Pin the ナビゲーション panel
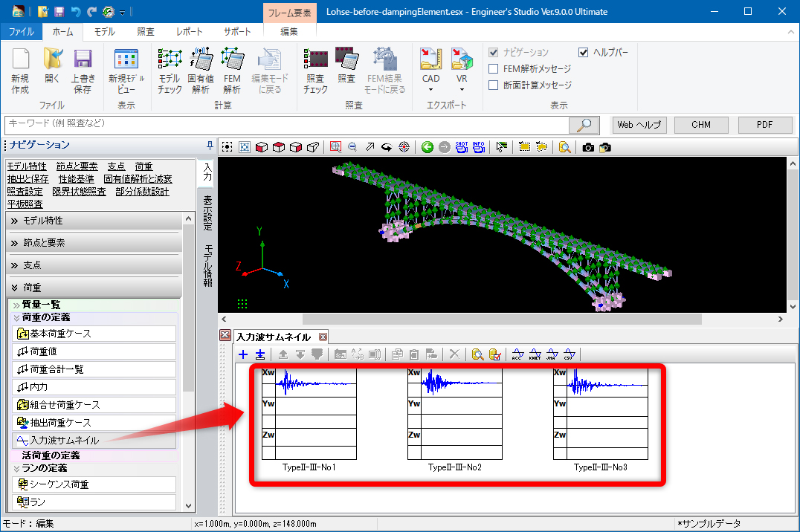Viewport: 800px width, 532px height. [210, 146]
